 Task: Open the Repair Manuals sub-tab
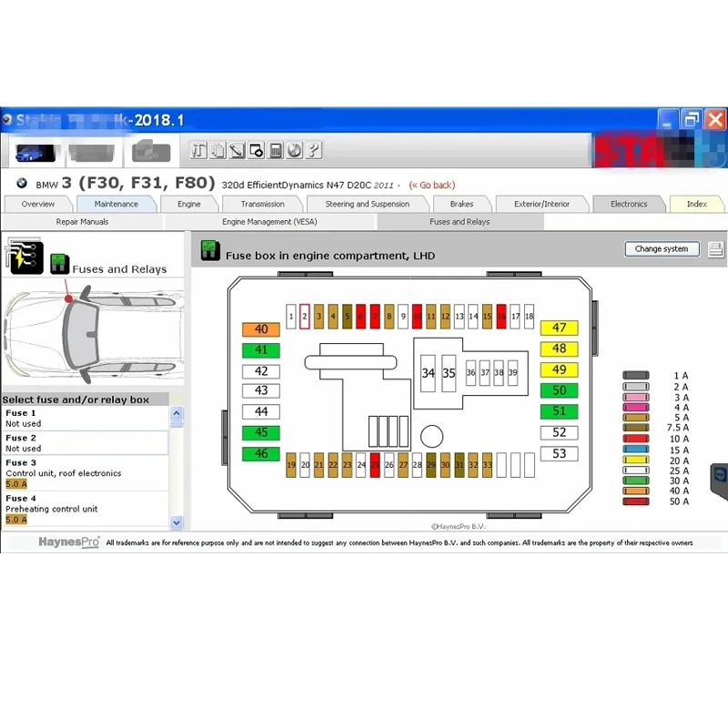(82, 222)
